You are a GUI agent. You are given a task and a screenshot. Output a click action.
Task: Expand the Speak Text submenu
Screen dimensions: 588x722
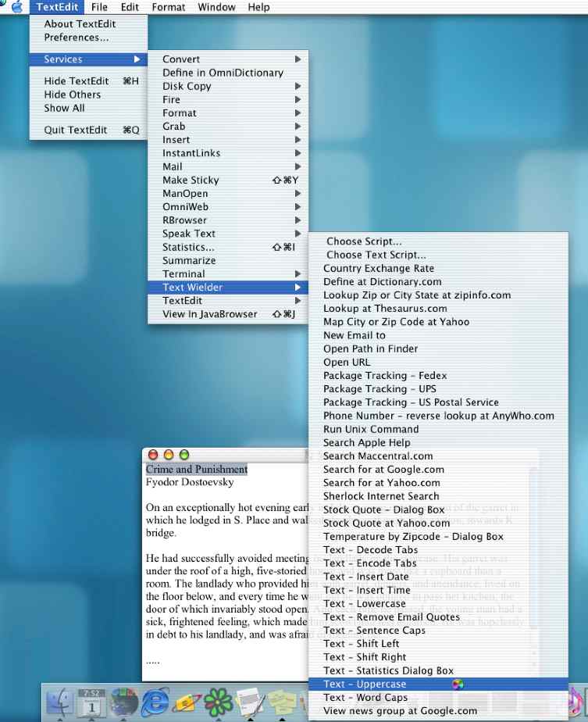pyautogui.click(x=228, y=234)
